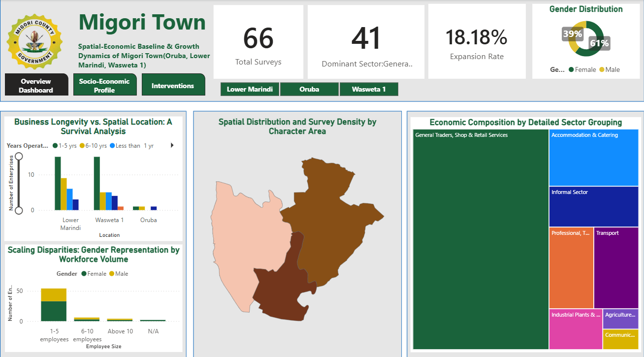Filter by Lower Marindi slicer
The height and width of the screenshot is (357, 644).
(x=250, y=89)
